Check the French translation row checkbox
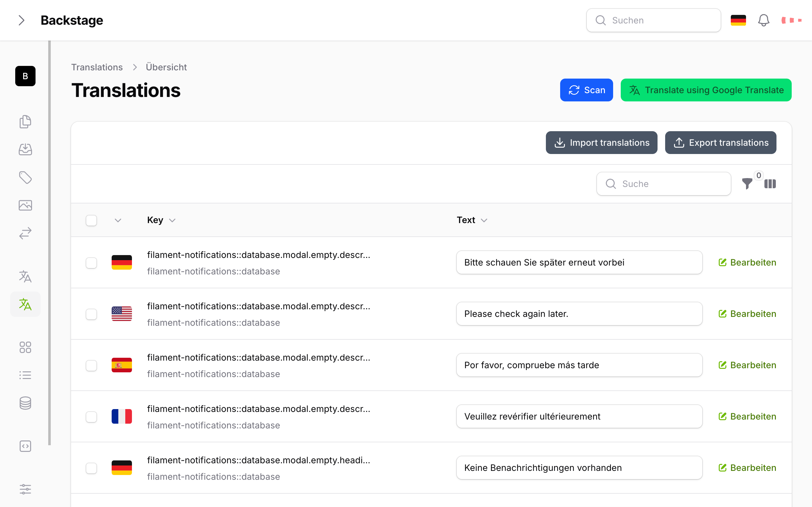 point(91,416)
